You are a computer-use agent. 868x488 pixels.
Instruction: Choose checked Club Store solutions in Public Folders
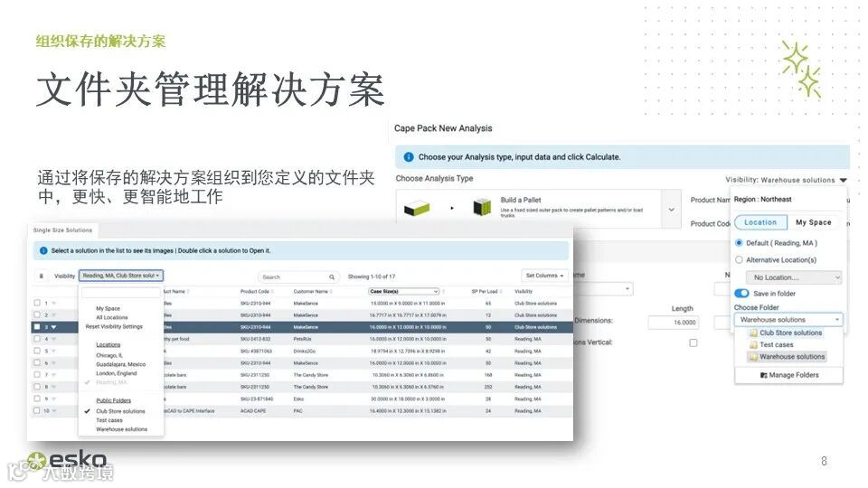point(120,411)
